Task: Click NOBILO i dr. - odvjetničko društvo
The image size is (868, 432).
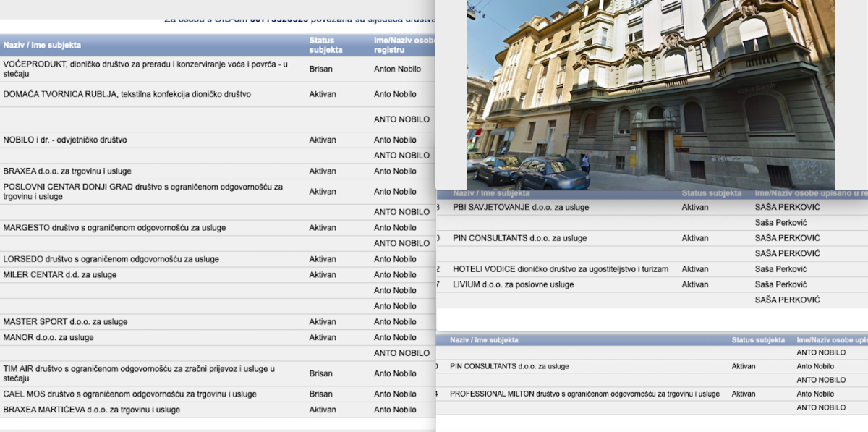Action: click(x=65, y=140)
